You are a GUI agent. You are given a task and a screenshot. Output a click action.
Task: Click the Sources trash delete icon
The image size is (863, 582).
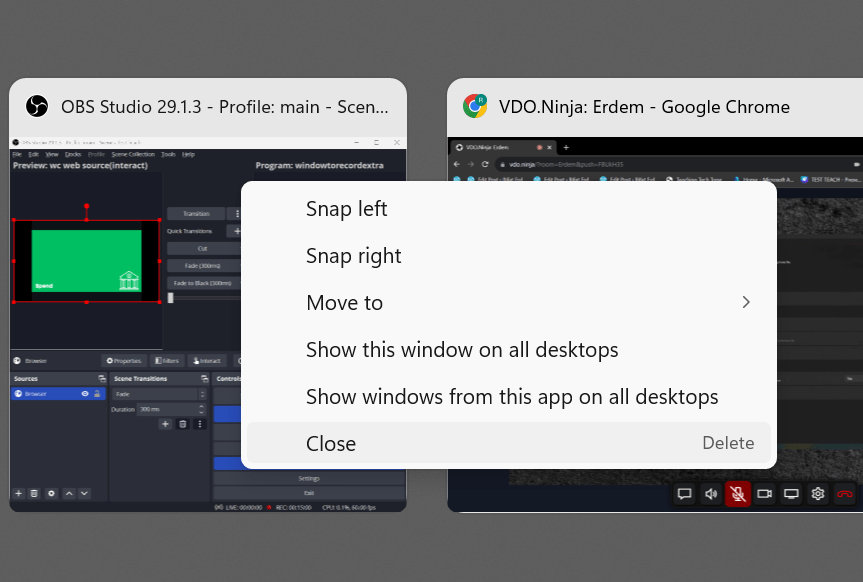click(x=34, y=493)
